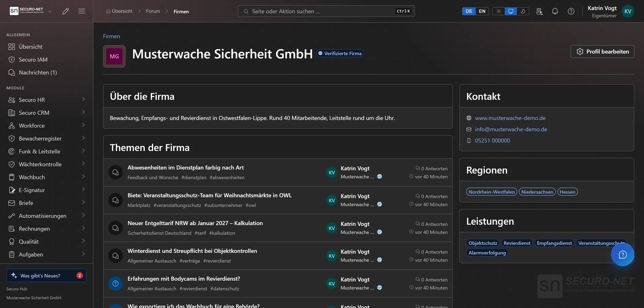Open Übersicht in the sidebar
The width and height of the screenshot is (644, 308).
46,47
